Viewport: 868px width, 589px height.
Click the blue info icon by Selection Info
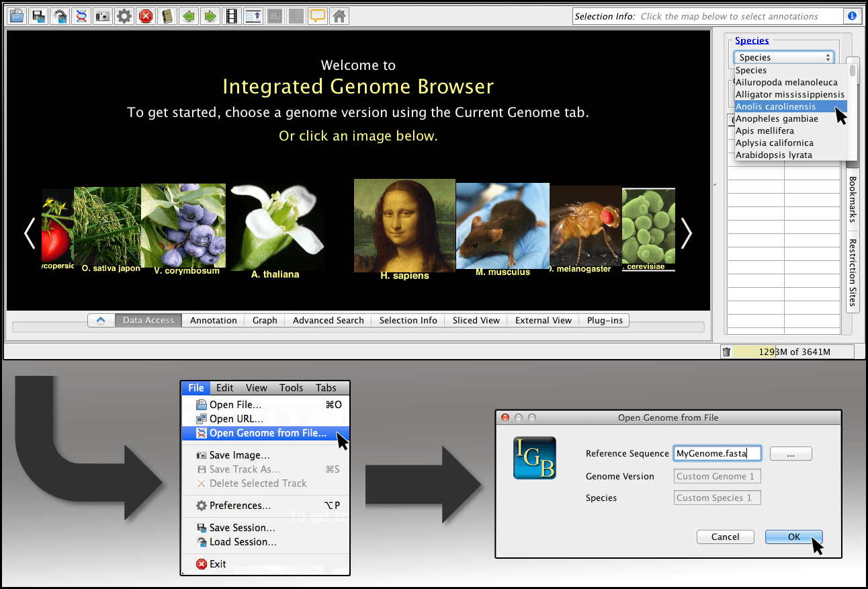pyautogui.click(x=852, y=16)
